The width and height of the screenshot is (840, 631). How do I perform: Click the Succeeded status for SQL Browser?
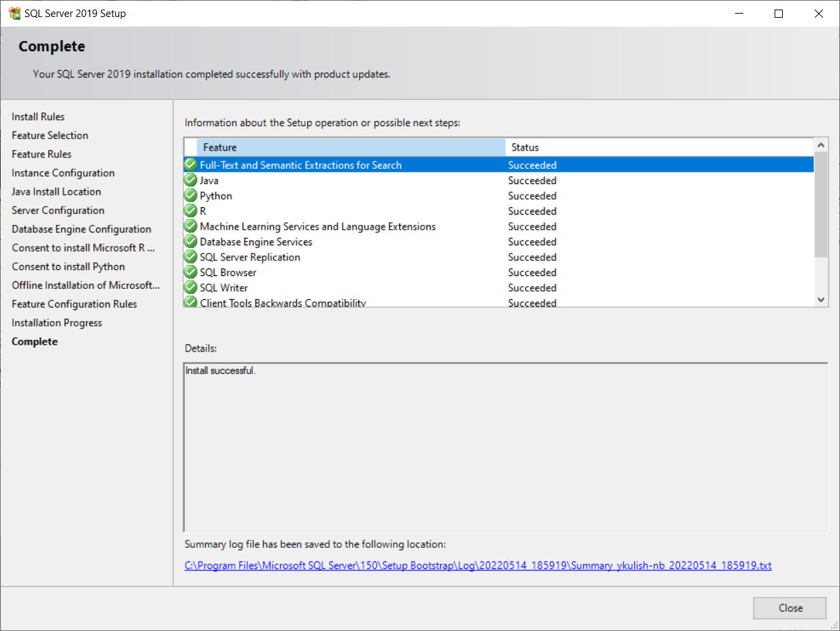point(532,273)
